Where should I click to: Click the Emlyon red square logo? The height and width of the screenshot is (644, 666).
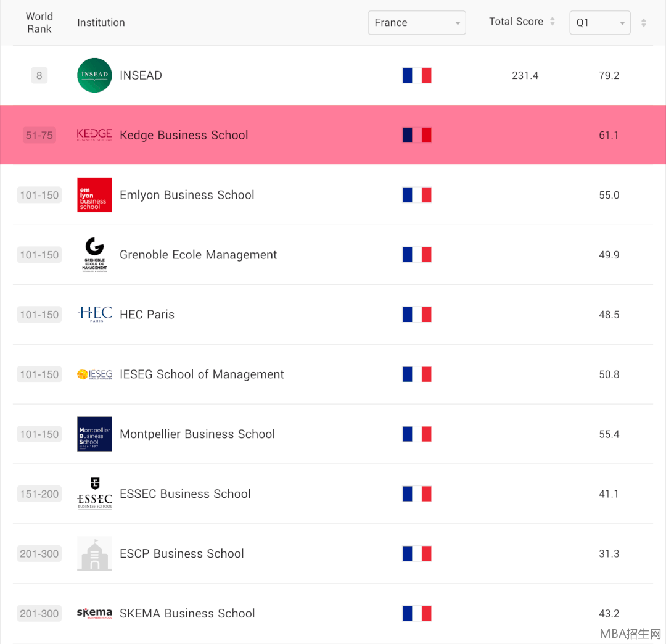coord(94,195)
